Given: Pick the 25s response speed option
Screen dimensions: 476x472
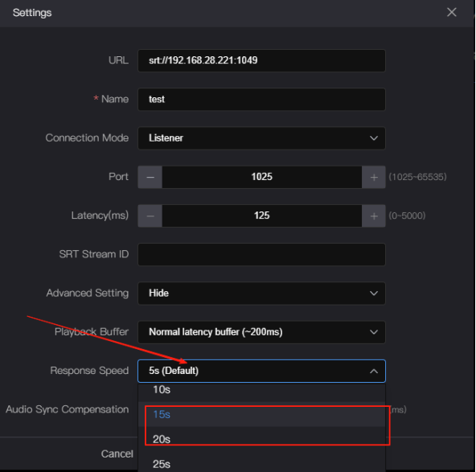Looking at the screenshot, I should 261,463.
